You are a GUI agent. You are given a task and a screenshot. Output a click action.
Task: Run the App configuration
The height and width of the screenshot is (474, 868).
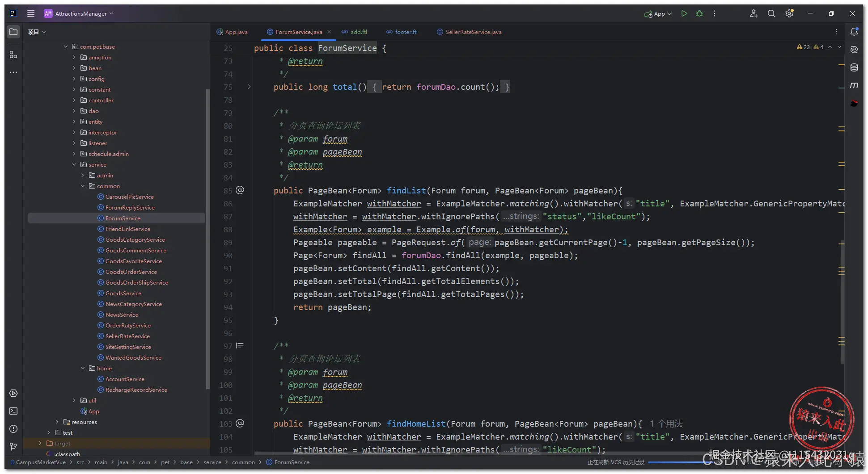point(684,13)
